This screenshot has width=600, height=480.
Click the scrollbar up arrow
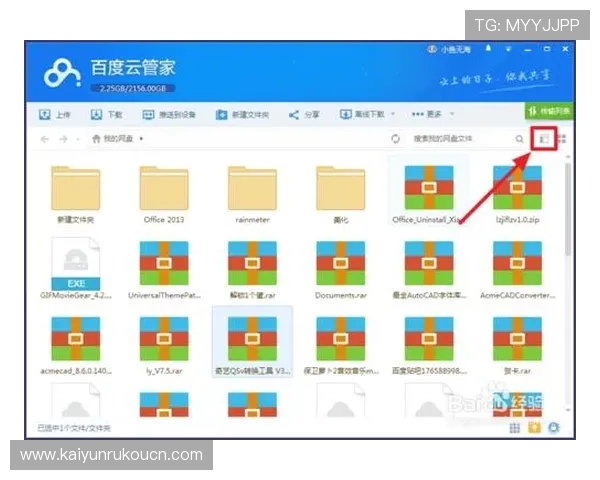(x=568, y=157)
